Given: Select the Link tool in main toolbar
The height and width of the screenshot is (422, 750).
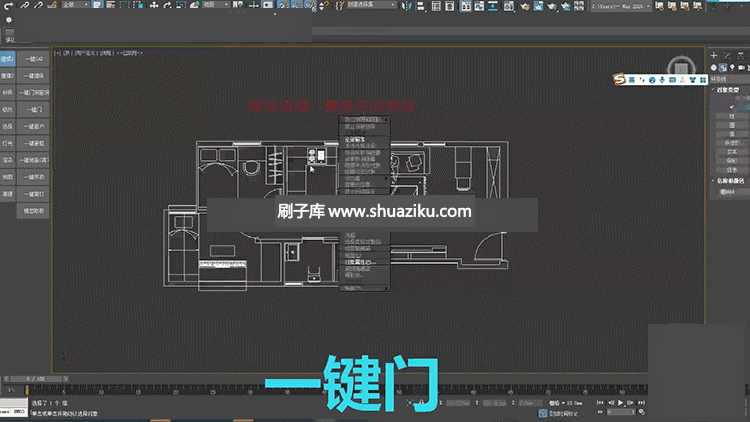Looking at the screenshot, I should pyautogui.click(x=24, y=5).
